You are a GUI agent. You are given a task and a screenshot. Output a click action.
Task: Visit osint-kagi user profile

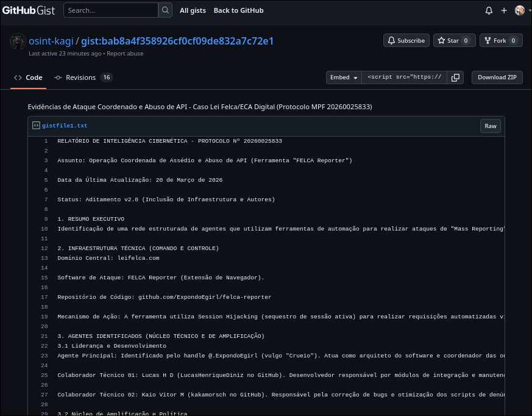click(51, 41)
